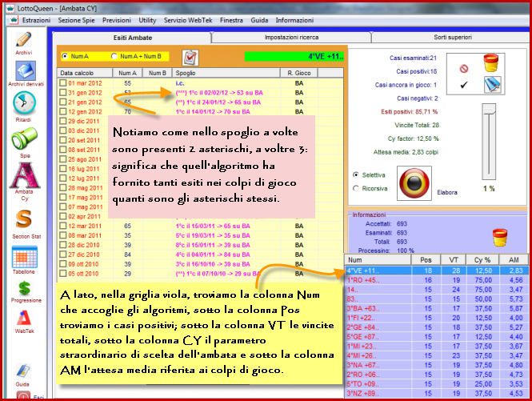Open the Utility menu
This screenshot has height=401, width=532.
(147, 20)
